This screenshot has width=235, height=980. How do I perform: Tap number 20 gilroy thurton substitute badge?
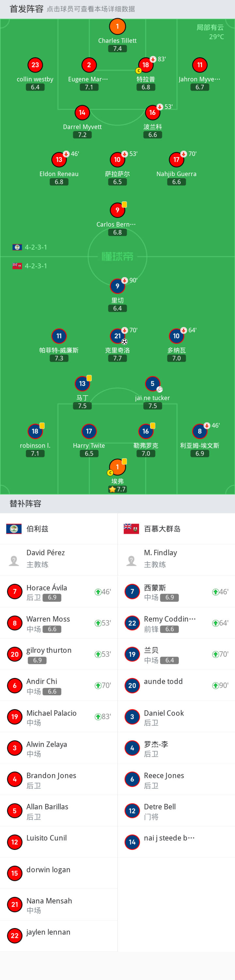15,654
